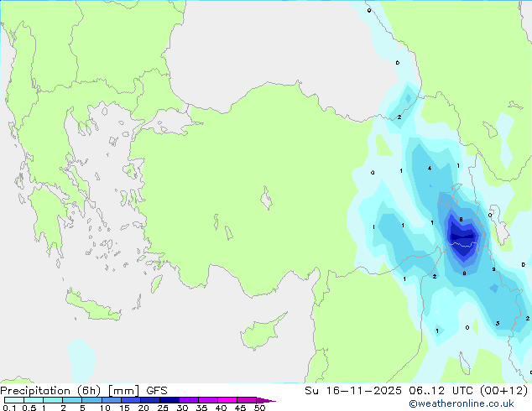Select the palest legend swatch for 0.1–0.5 mm

(x=14, y=400)
